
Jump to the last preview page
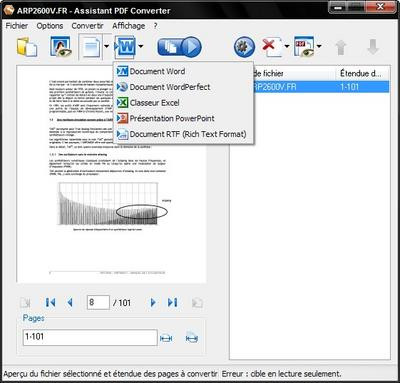[173, 302]
